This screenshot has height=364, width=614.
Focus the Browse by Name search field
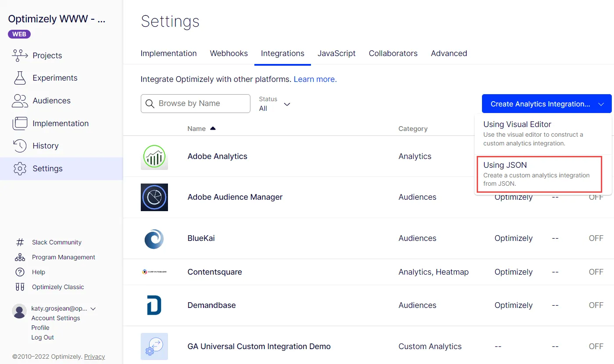(x=196, y=104)
